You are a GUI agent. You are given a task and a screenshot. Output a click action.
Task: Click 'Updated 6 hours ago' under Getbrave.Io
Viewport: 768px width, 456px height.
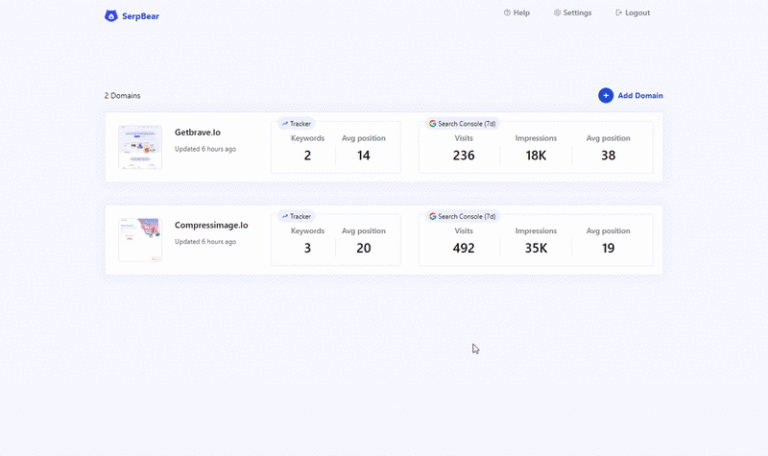(x=205, y=149)
